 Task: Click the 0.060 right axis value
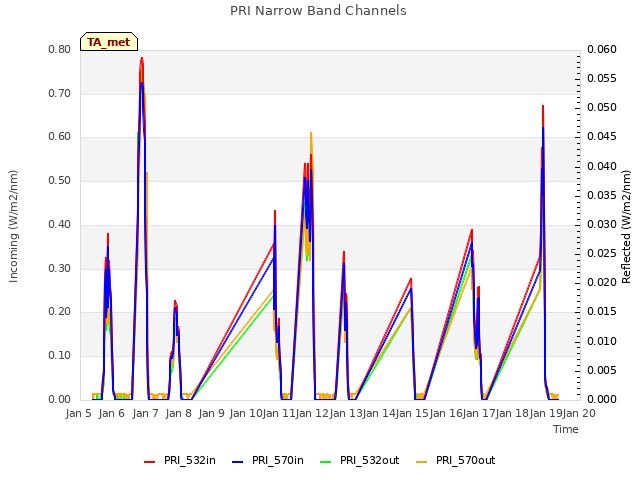click(x=602, y=50)
